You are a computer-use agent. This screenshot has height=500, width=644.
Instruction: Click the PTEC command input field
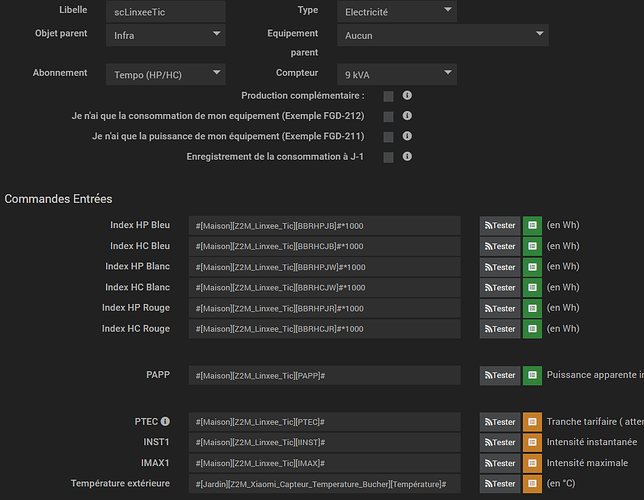click(x=324, y=422)
